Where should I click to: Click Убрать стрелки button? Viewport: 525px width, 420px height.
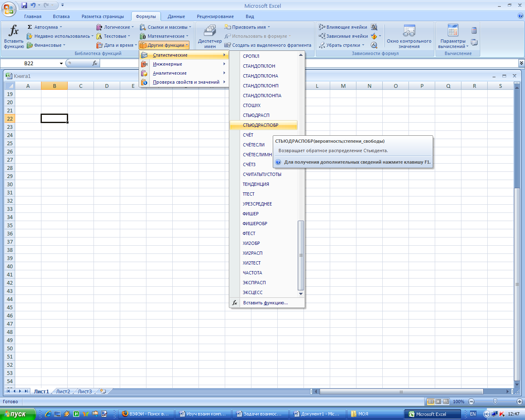342,45
